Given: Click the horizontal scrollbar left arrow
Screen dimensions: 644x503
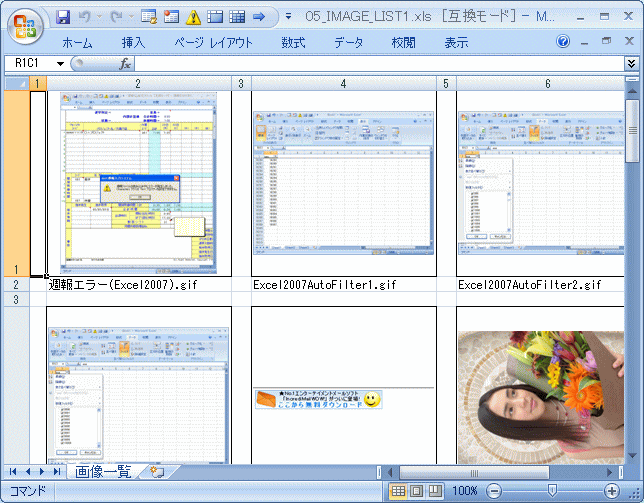Looking at the screenshot, I should tap(390, 473).
